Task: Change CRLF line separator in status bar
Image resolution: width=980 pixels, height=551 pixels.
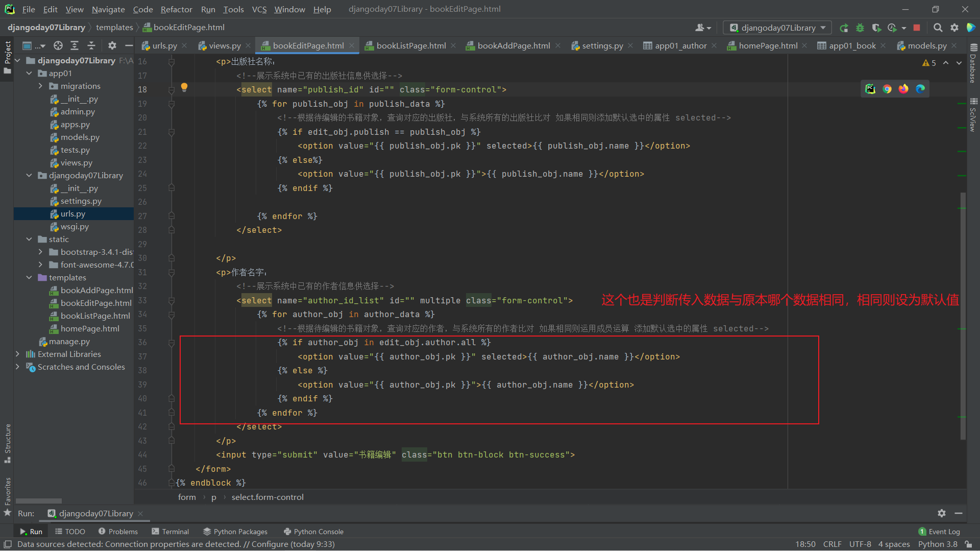Action: coord(832,544)
